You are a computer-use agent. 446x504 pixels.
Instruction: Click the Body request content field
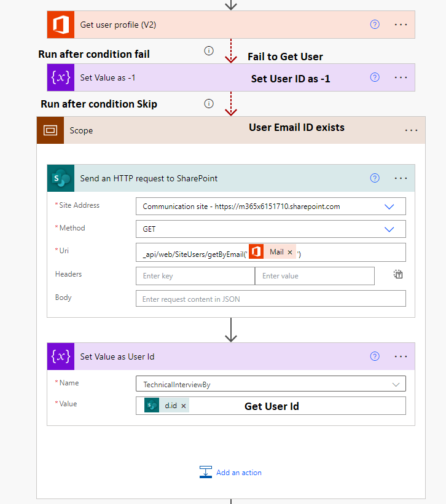click(x=270, y=299)
